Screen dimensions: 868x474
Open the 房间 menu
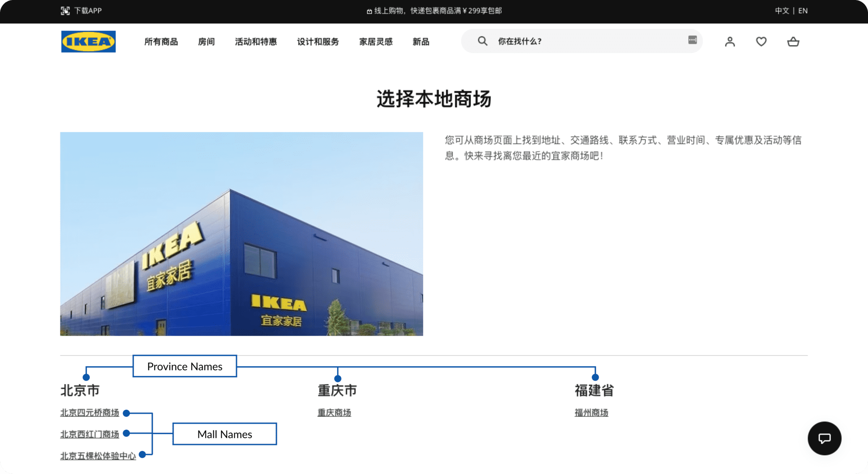207,42
